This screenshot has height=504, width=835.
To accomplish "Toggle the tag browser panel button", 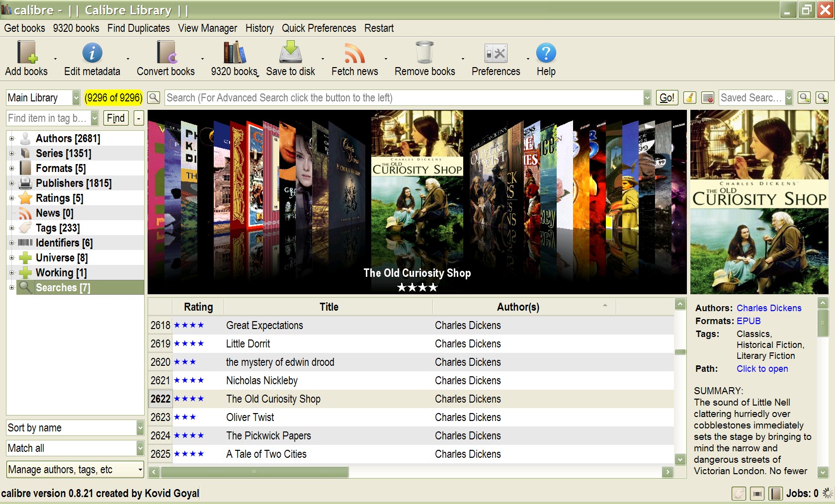I will [x=739, y=494].
